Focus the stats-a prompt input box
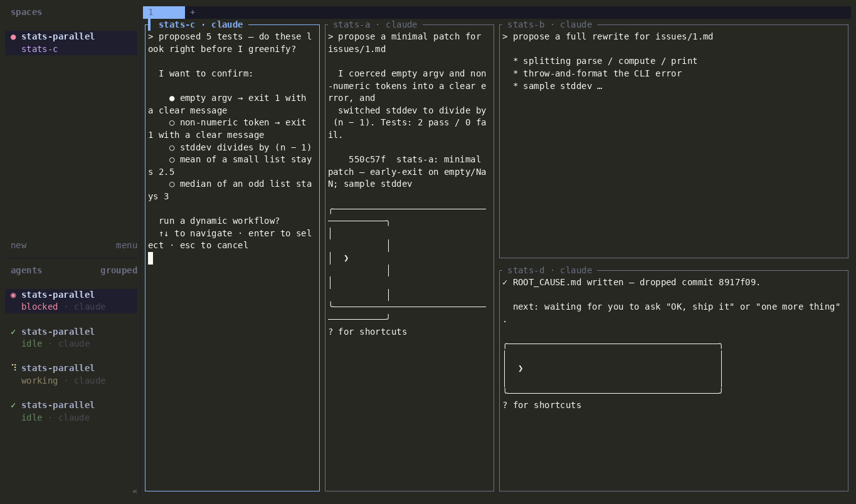 click(407, 263)
